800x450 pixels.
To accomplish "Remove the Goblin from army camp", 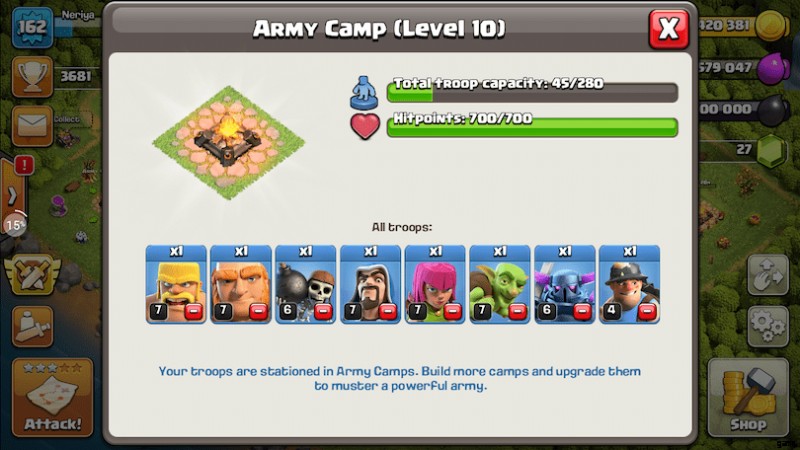I will (x=517, y=311).
